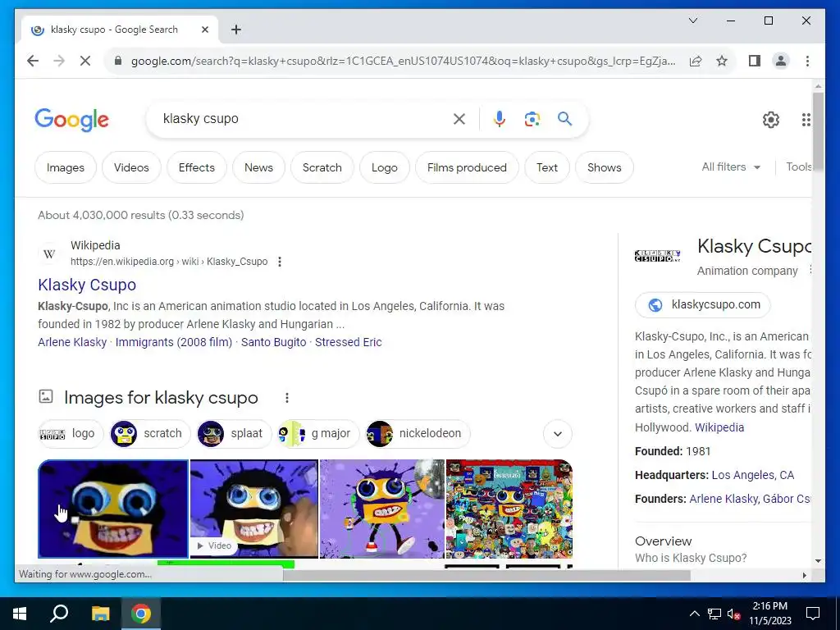Open the Chrome three-dot menu
The image size is (840, 630).
[x=807, y=61]
